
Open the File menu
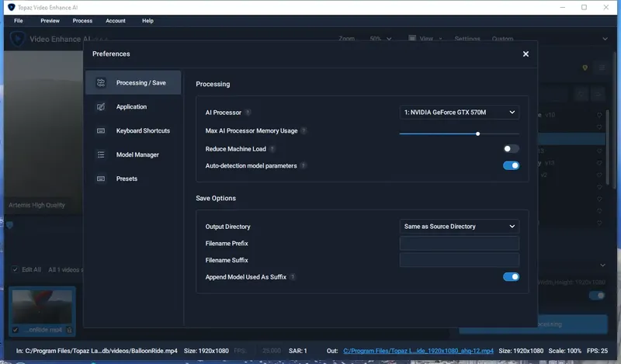point(18,21)
